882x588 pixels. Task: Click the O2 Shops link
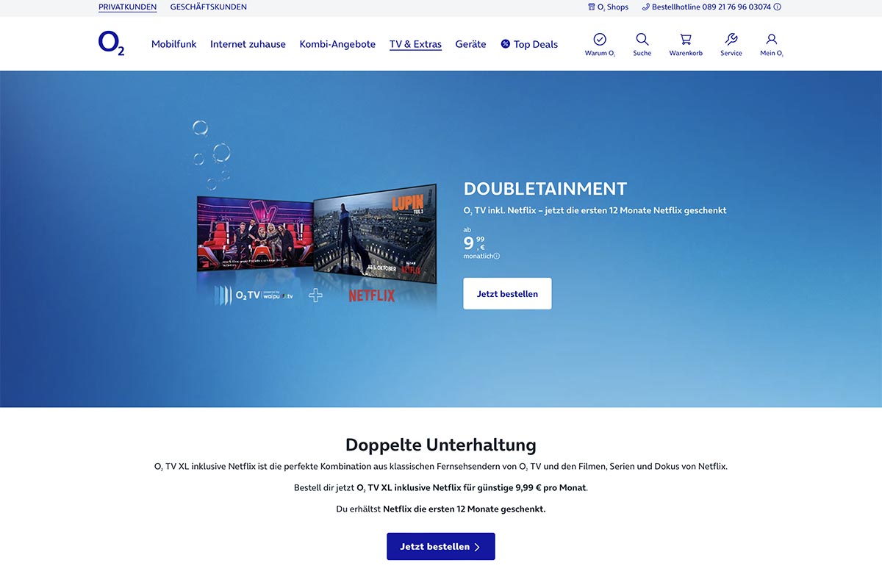[613, 7]
